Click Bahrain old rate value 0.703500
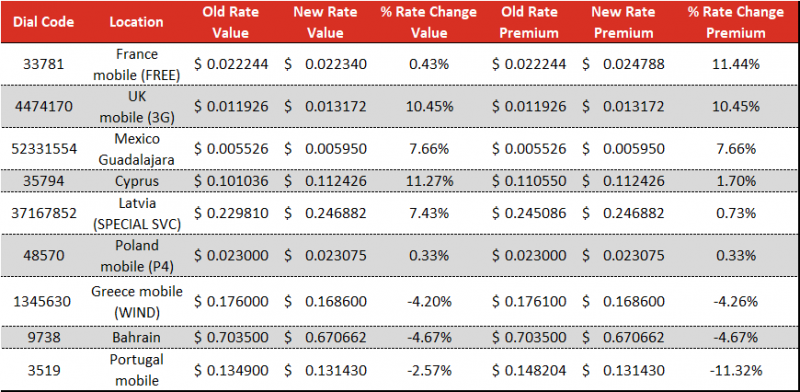 (x=231, y=337)
